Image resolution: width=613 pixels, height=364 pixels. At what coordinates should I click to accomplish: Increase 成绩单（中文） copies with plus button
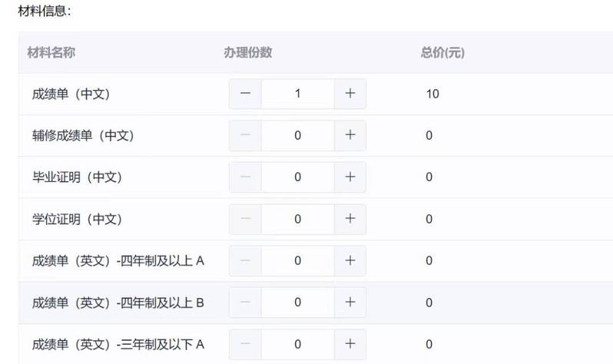coord(350,94)
